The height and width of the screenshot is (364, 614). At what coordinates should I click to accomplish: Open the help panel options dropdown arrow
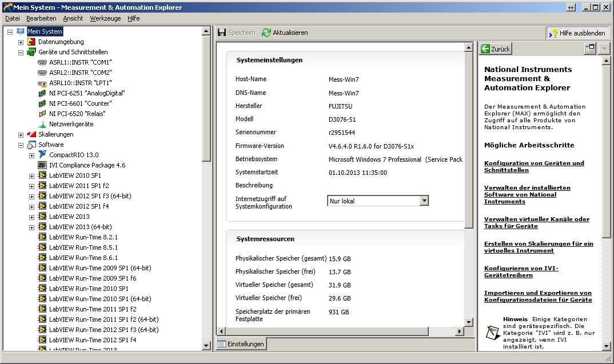(604, 49)
